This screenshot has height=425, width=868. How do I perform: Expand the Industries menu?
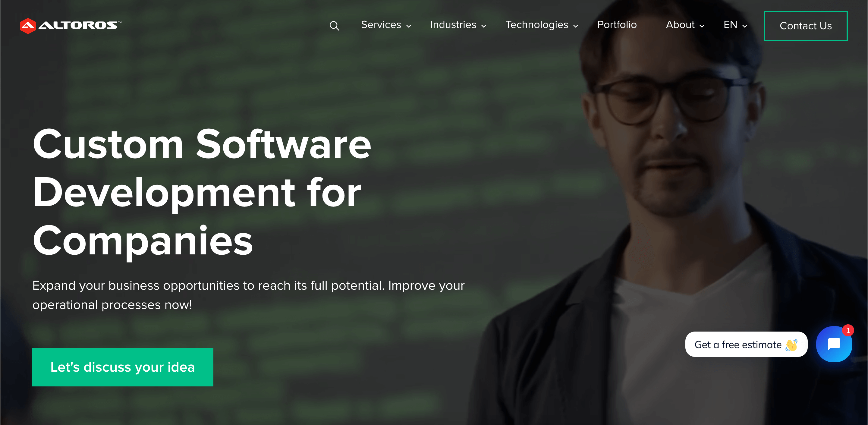[x=458, y=25]
